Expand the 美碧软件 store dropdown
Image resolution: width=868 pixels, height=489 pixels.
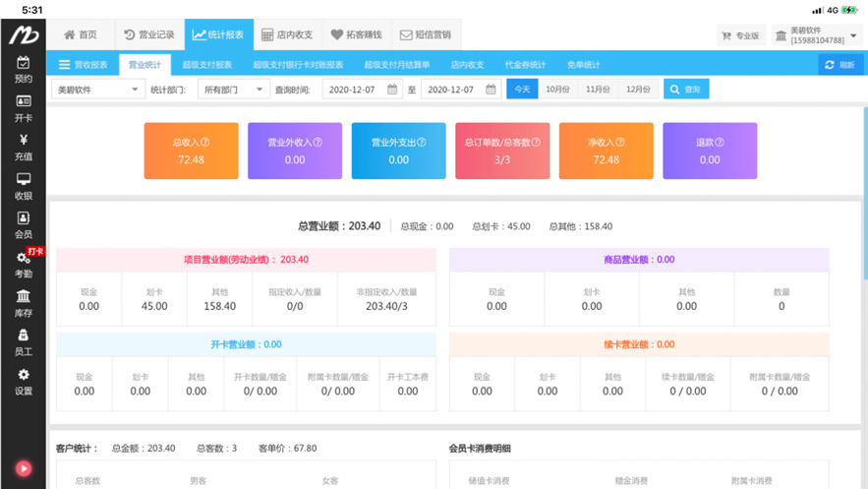(x=98, y=90)
